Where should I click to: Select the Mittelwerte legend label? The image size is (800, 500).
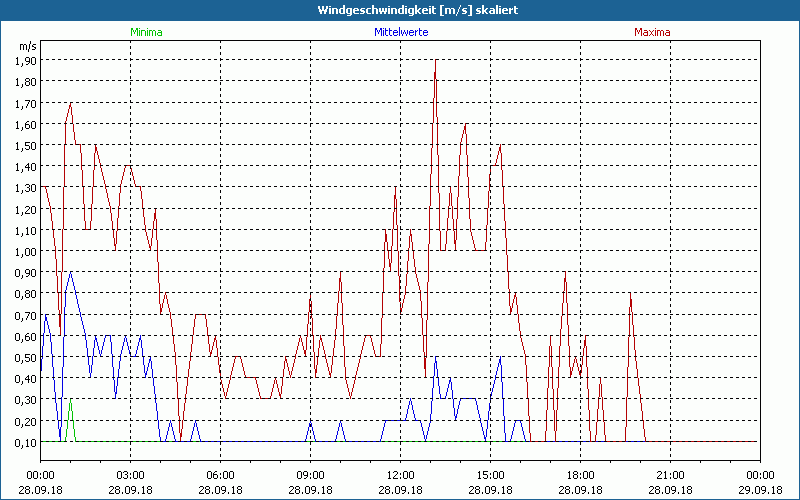pos(400,32)
